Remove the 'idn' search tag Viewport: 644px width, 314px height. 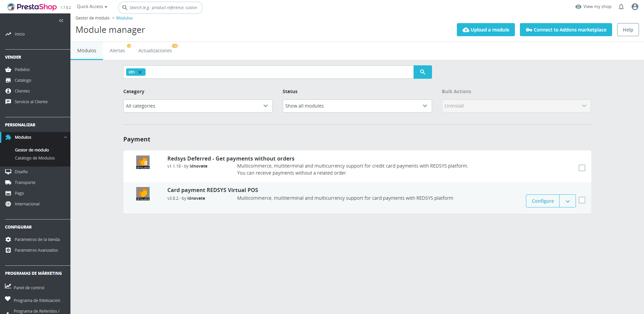click(140, 72)
